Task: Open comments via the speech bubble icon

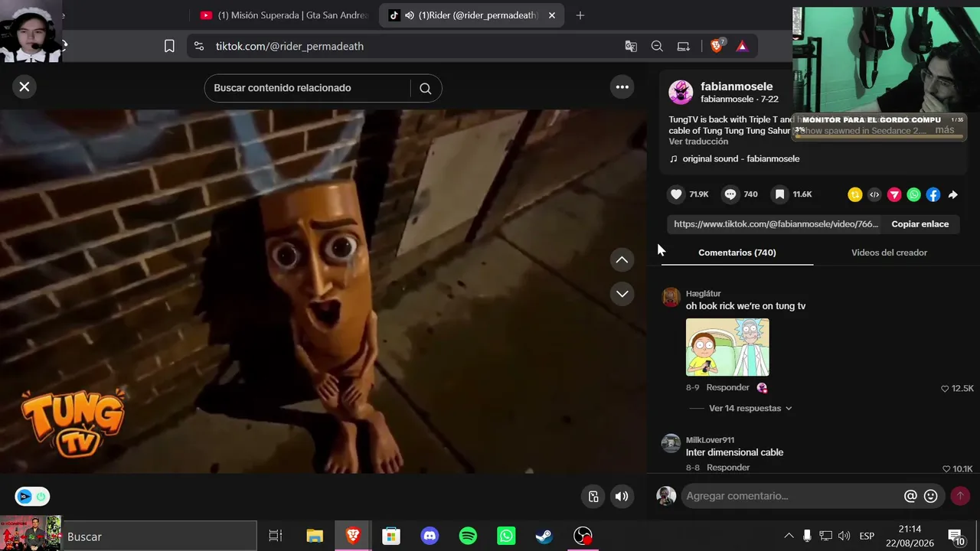Action: click(x=730, y=194)
